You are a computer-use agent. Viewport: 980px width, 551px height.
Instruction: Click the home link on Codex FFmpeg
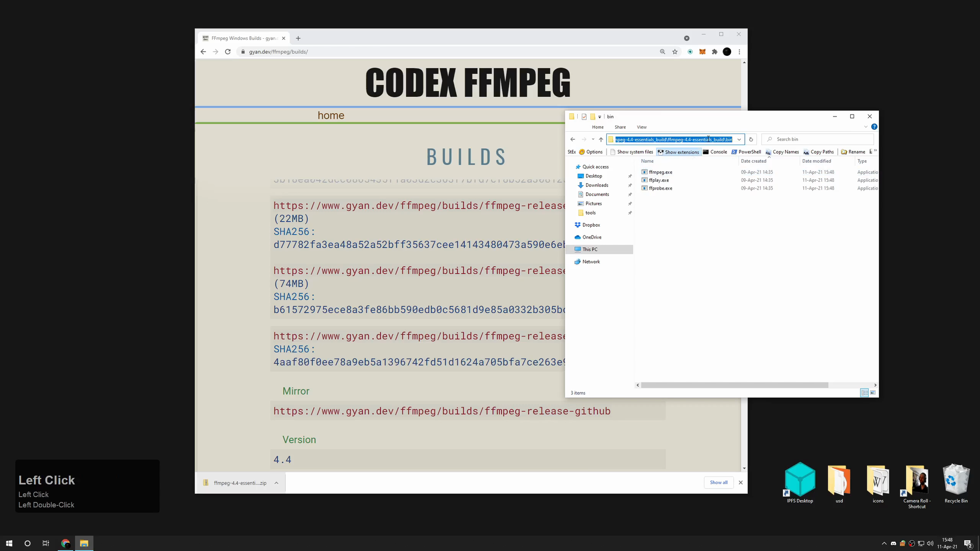[x=331, y=116]
